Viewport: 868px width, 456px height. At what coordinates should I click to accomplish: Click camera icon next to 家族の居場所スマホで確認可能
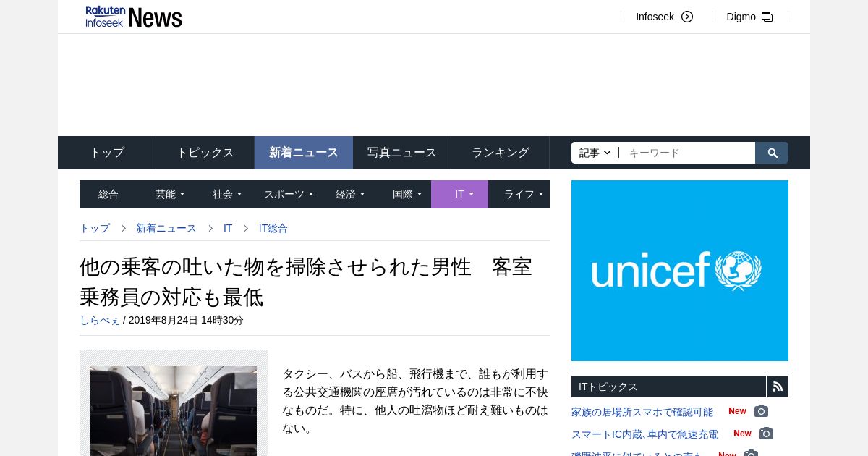pyautogui.click(x=761, y=411)
